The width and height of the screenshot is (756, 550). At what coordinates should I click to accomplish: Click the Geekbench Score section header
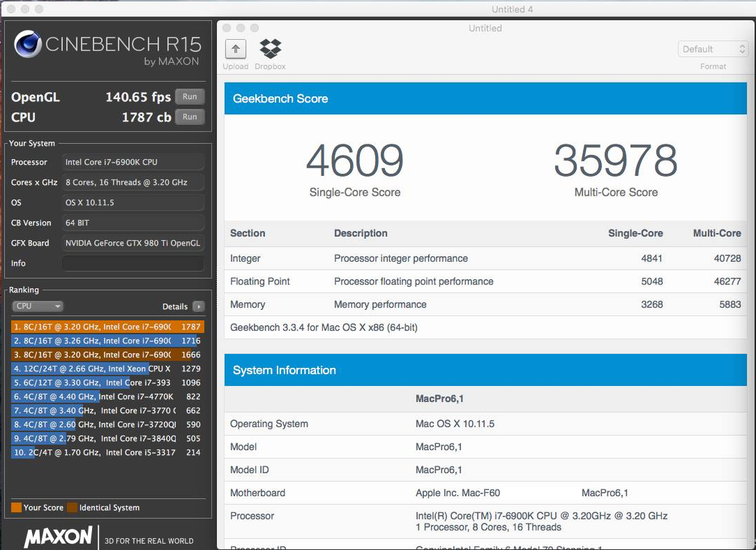click(485, 98)
